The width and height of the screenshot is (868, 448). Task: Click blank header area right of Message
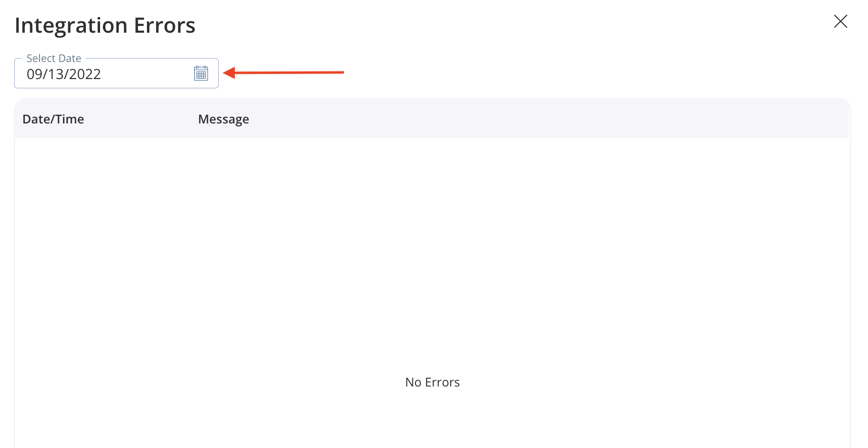(x=537, y=119)
